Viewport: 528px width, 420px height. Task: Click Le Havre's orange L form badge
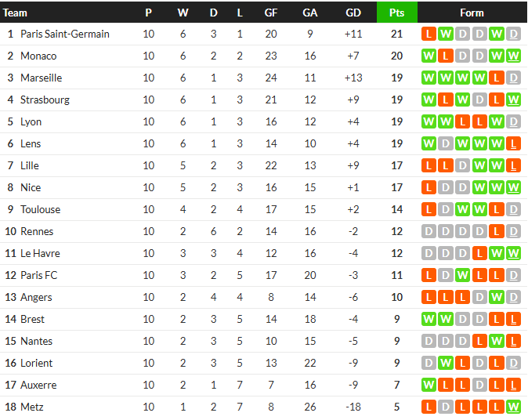pos(479,253)
